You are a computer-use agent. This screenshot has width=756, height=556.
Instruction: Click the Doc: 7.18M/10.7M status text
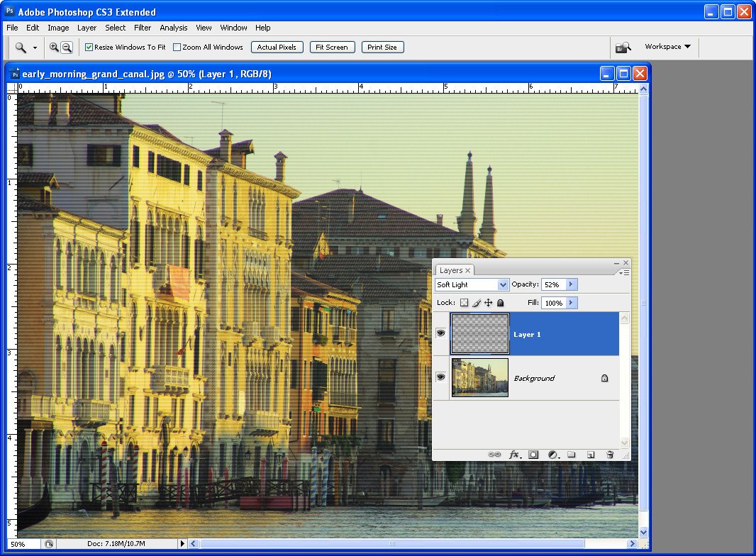point(116,543)
